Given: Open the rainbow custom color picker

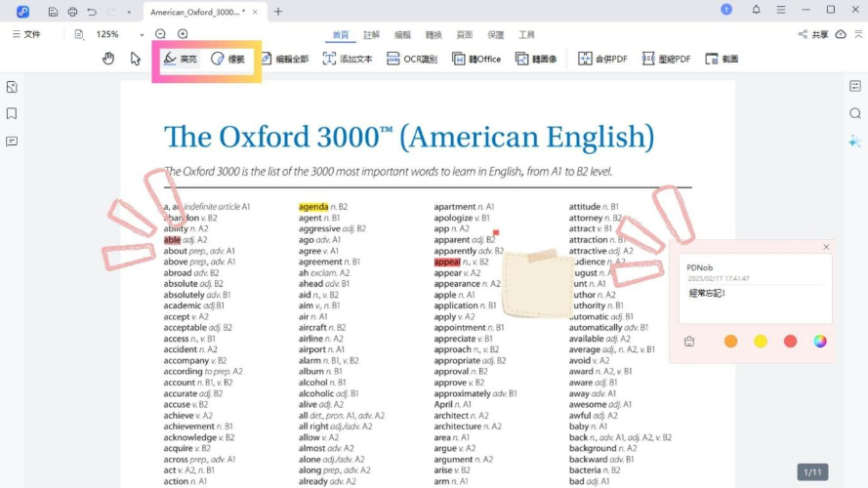Looking at the screenshot, I should click(x=820, y=342).
